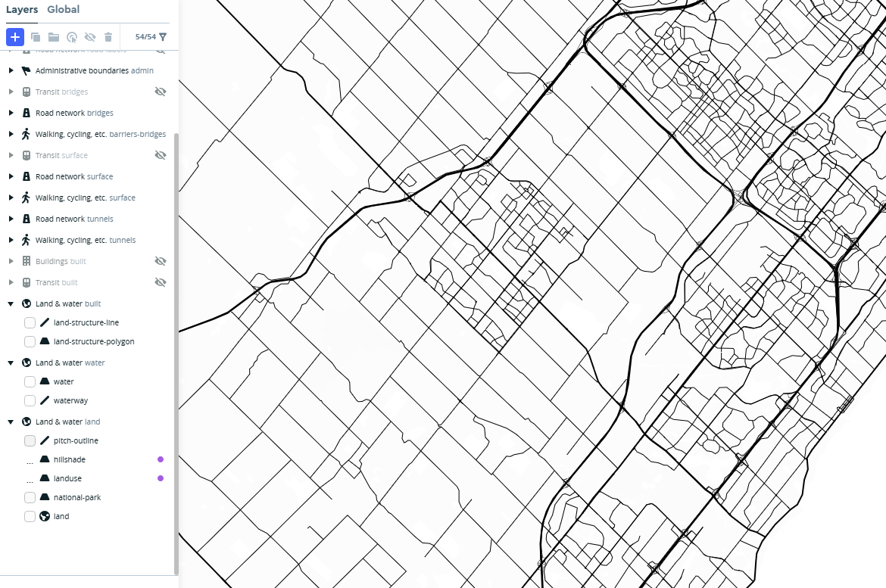Click the Walking, cycling, etc. surface person icon
This screenshot has height=588, width=886.
click(x=27, y=198)
